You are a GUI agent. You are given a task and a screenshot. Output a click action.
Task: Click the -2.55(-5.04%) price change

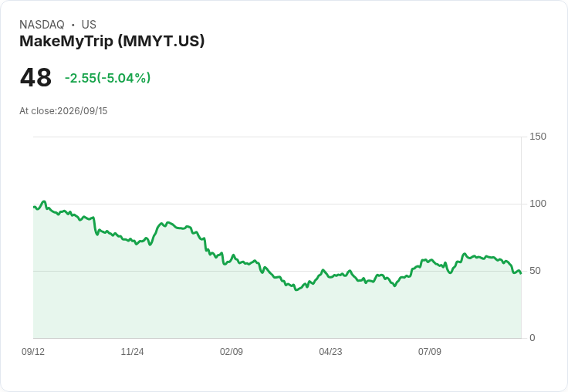tap(107, 78)
